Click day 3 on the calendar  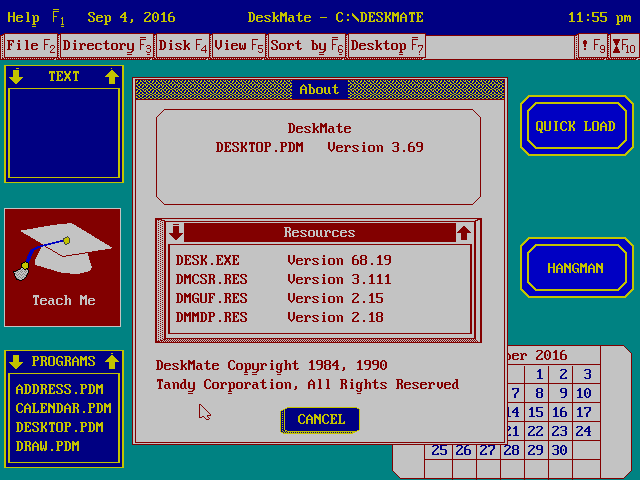(587, 374)
